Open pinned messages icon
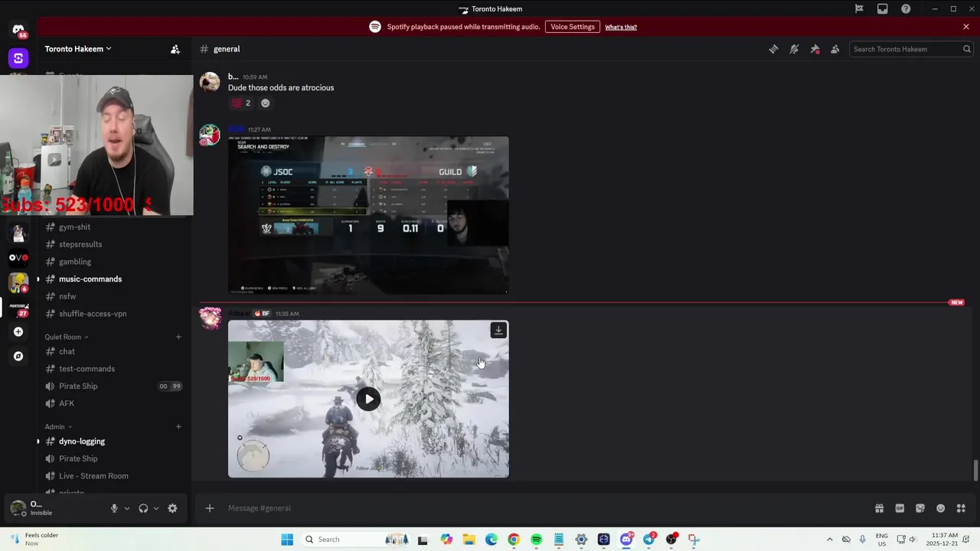This screenshot has width=980, height=551. click(815, 49)
